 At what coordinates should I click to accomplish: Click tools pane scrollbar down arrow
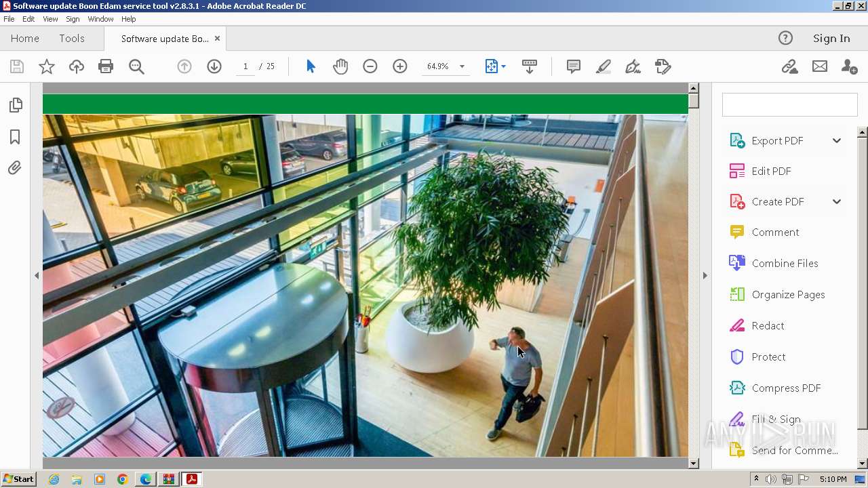pyautogui.click(x=863, y=464)
